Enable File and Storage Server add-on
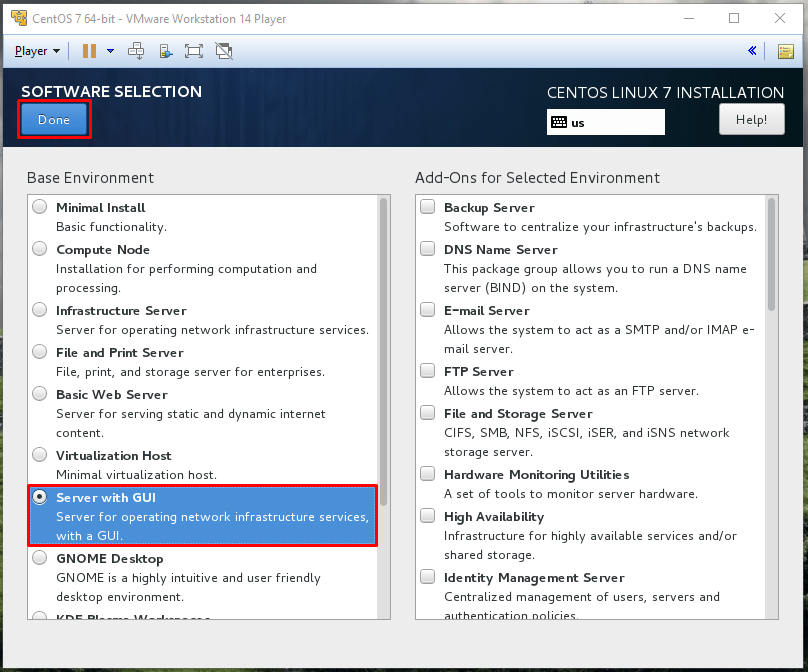This screenshot has height=672, width=808. (x=428, y=413)
